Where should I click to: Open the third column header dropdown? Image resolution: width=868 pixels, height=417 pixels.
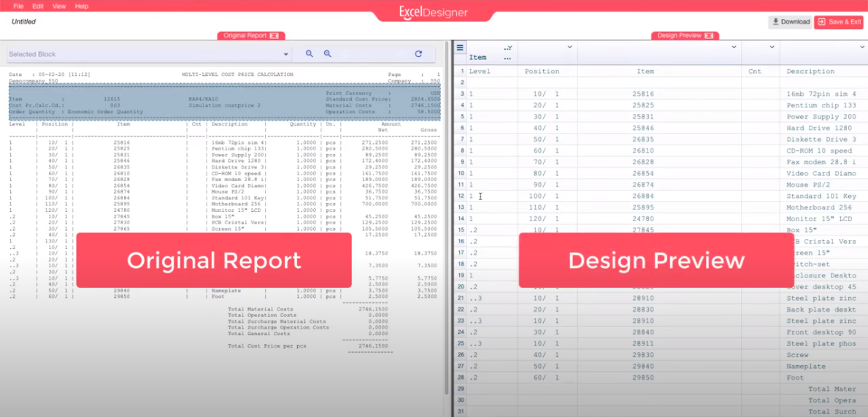734,47
